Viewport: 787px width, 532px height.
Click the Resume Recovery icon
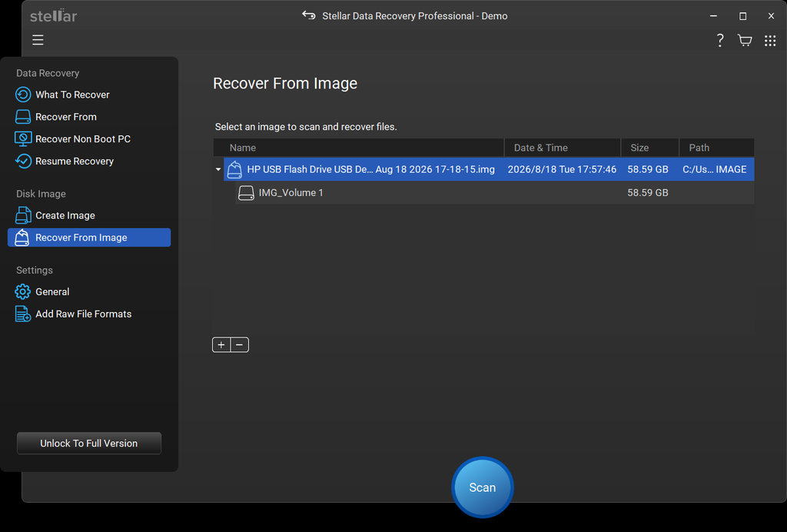(x=23, y=161)
